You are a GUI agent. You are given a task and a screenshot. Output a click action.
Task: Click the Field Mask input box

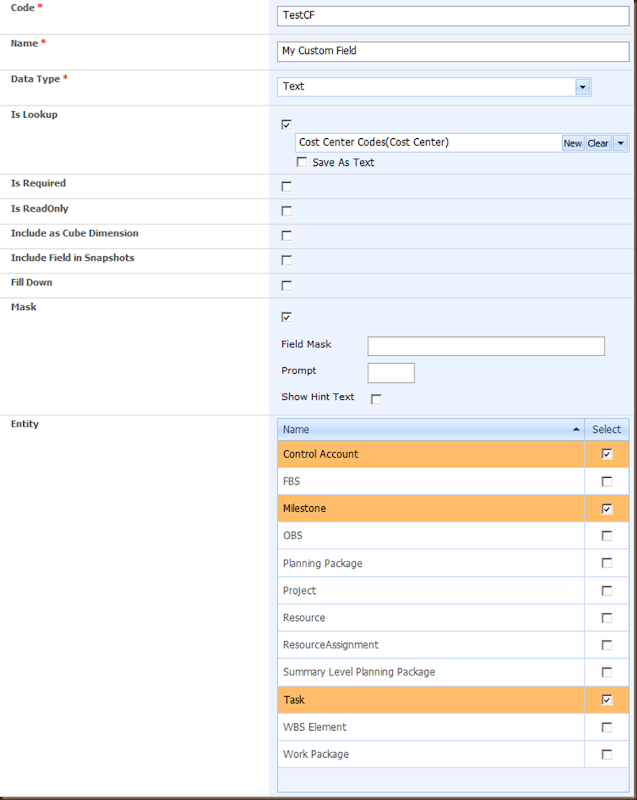click(486, 346)
